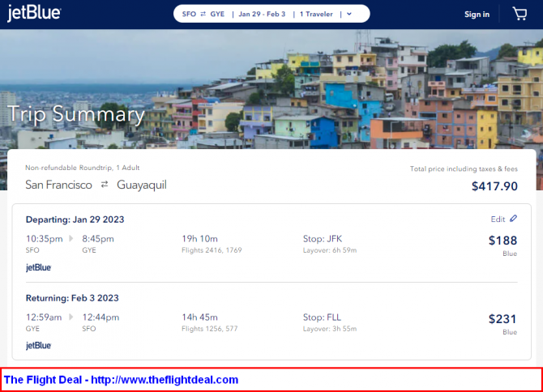Screen dimensions: 543x392
Task: Click the Jan 29 - Feb 3 dates
Action: coord(262,14)
